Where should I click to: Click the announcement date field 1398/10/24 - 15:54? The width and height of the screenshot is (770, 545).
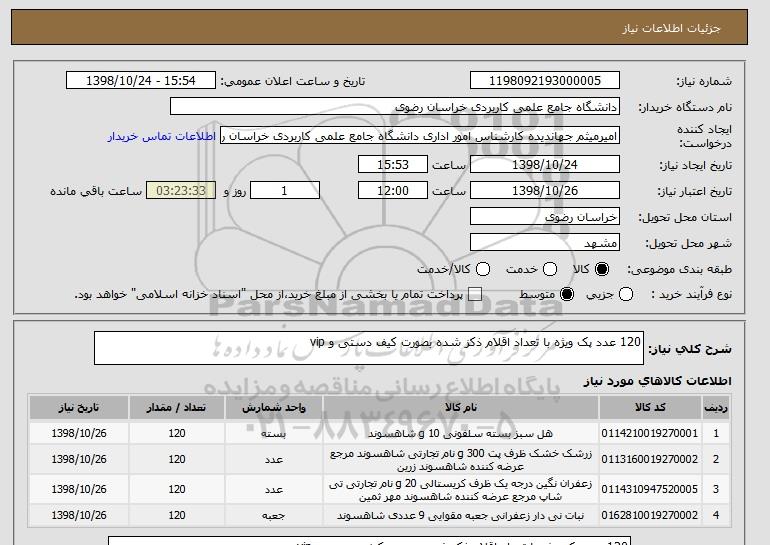click(x=141, y=81)
